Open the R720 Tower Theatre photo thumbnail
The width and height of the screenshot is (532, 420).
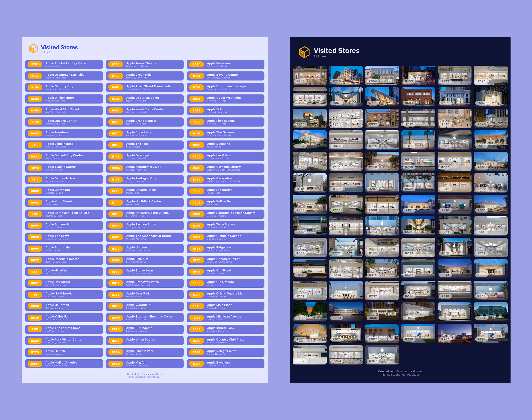(x=346, y=75)
